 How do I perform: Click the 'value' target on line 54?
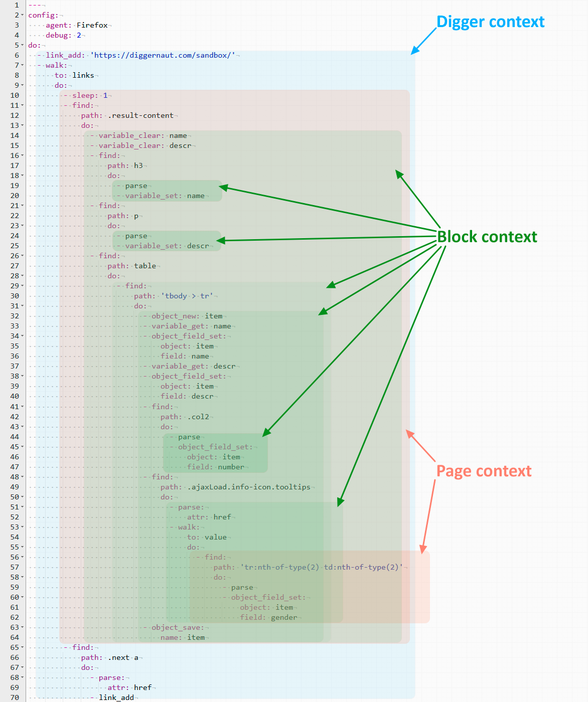[x=216, y=537]
